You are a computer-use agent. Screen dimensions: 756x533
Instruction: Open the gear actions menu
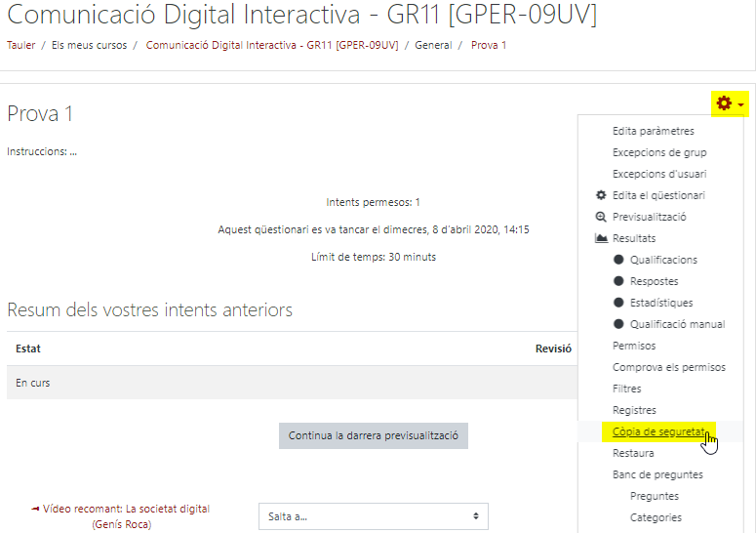click(724, 103)
